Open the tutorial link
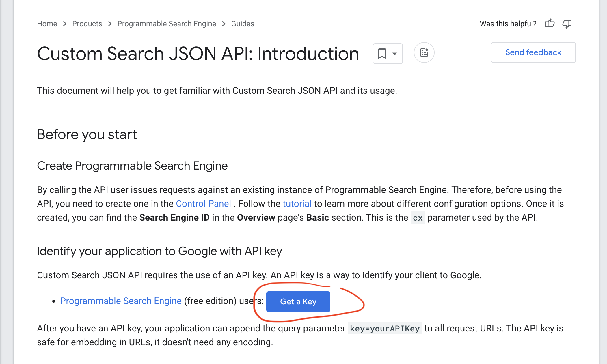This screenshot has width=607, height=364. (297, 204)
